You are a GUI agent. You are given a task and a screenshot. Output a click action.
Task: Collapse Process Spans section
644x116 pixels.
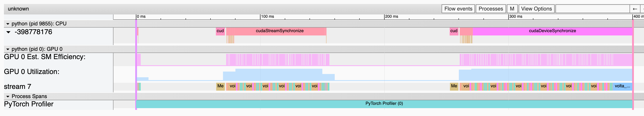[8, 97]
